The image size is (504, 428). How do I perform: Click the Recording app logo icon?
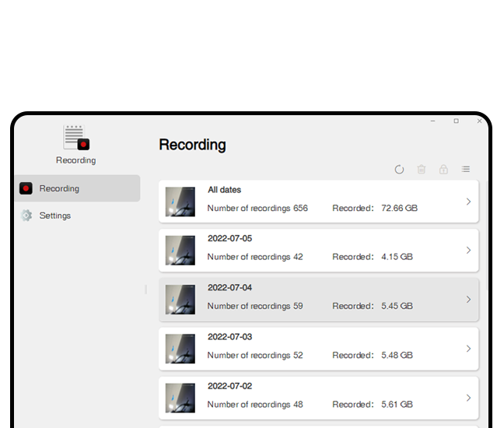[x=76, y=139]
